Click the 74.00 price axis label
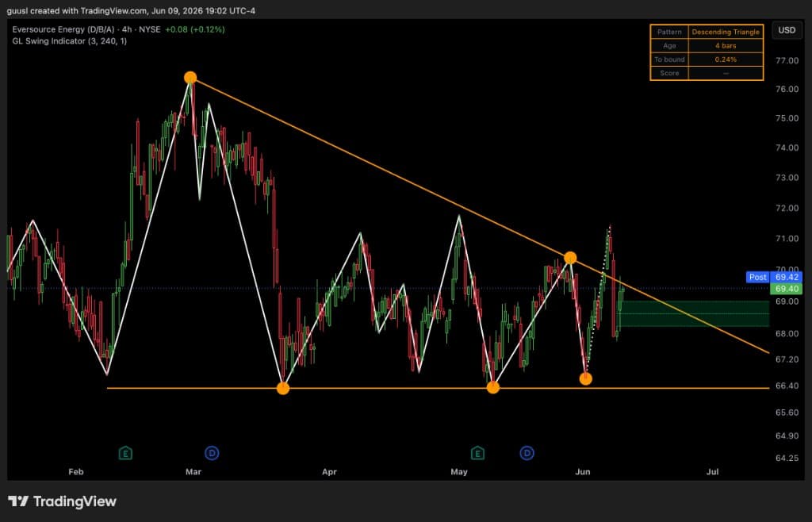Screen dimensions: 812x522 pyautogui.click(x=787, y=148)
